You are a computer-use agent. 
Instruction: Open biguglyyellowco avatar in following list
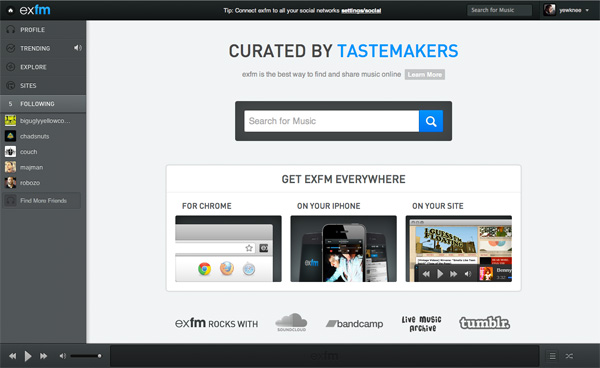point(10,120)
